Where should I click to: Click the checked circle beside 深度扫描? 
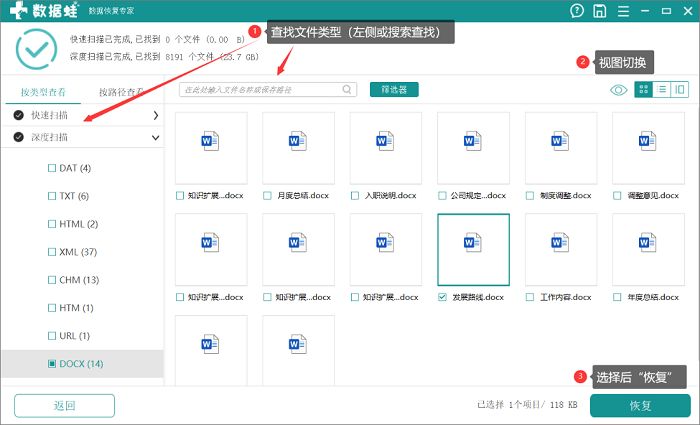click(x=18, y=137)
